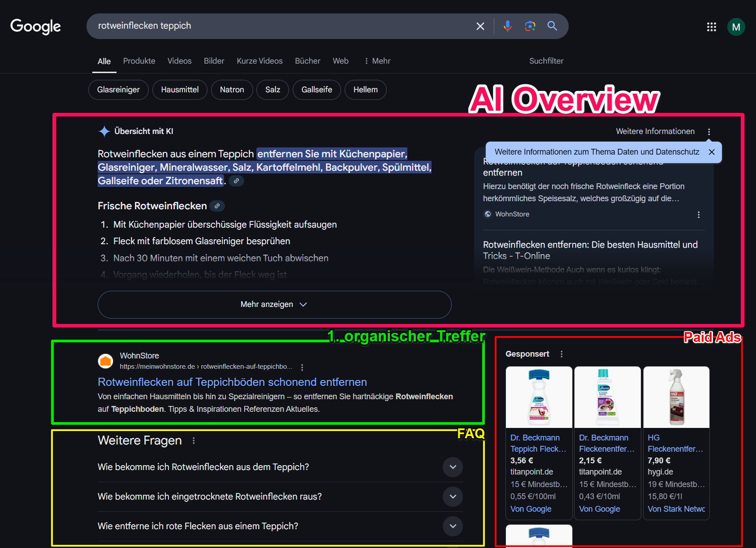
Task: Expand Wie bekomme ich Rotweinflecken aus dem Teppich
Action: (x=280, y=467)
